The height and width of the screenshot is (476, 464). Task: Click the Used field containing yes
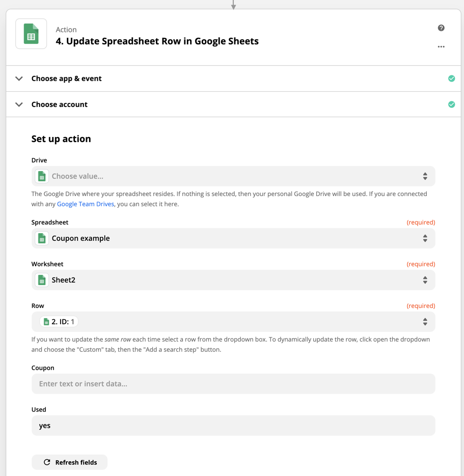pyautogui.click(x=233, y=426)
